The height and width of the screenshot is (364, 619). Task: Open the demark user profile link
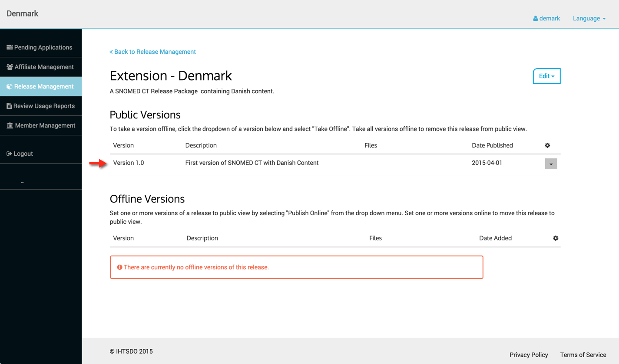coord(546,19)
